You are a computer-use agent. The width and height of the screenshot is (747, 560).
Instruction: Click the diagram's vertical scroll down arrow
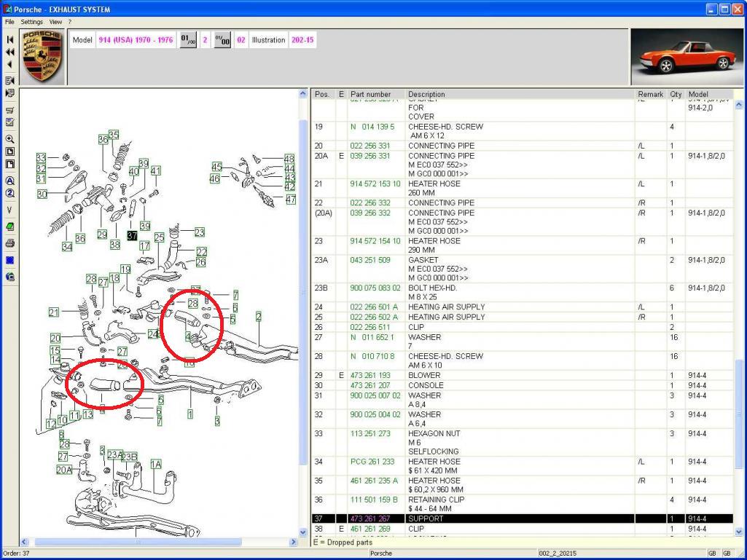[x=303, y=532]
